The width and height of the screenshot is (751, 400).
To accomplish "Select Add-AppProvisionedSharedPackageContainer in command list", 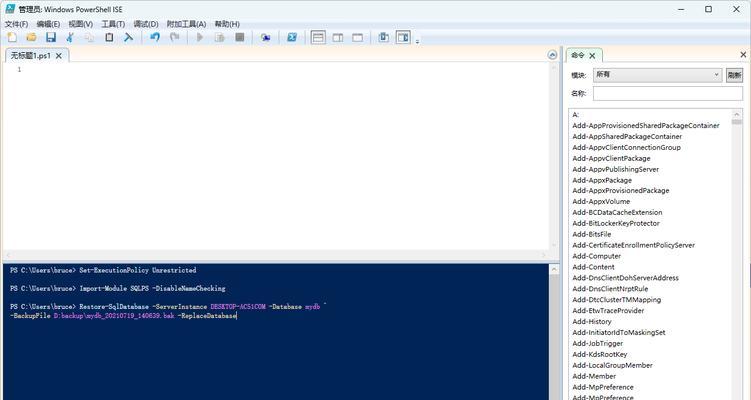I will click(646, 126).
